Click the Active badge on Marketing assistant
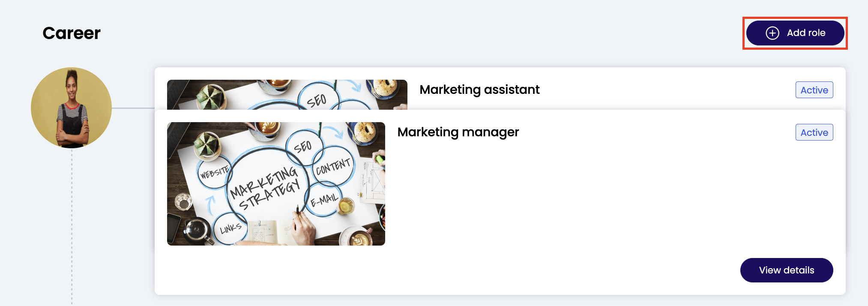 (814, 90)
